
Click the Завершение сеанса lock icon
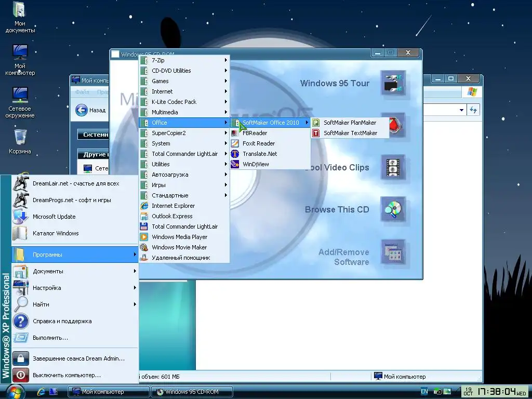[x=20, y=358]
